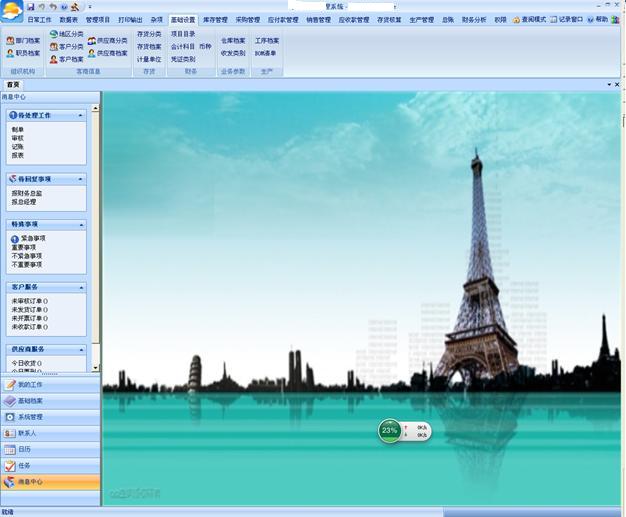Click the 帮助 help icon
Image resolution: width=626 pixels, height=517 pixels.
[590, 20]
